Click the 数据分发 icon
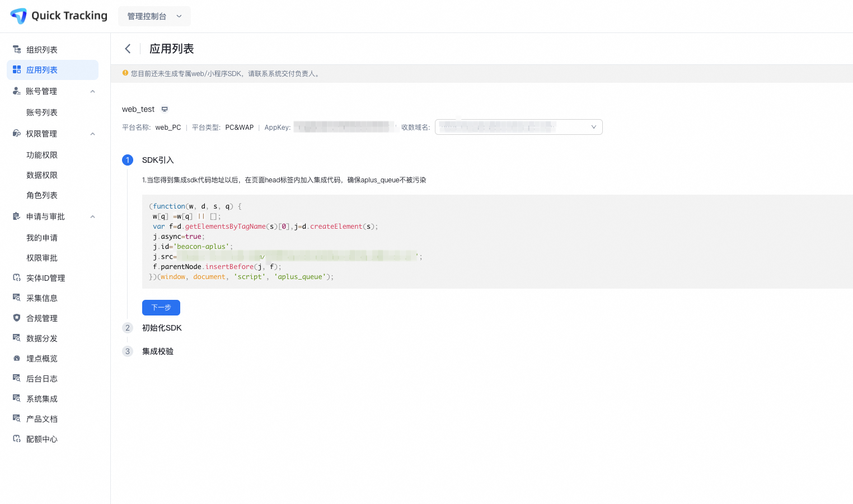Image resolution: width=853 pixels, height=504 pixels. [17, 338]
